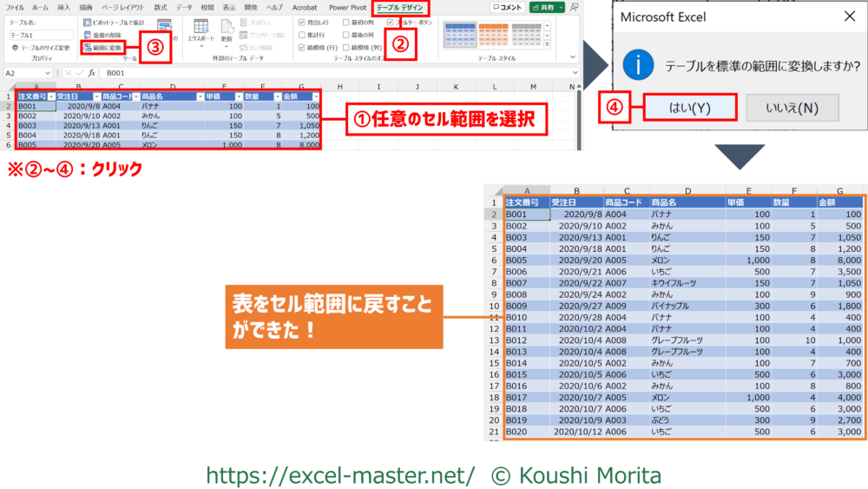Open the データ (Data) ribbon tab
The height and width of the screenshot is (489, 868).
coord(184,7)
